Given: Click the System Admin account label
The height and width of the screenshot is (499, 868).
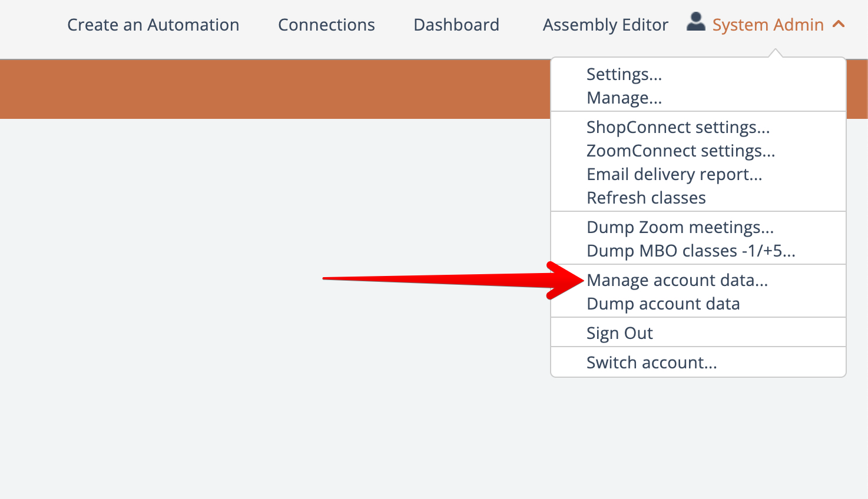Looking at the screenshot, I should pyautogui.click(x=768, y=25).
